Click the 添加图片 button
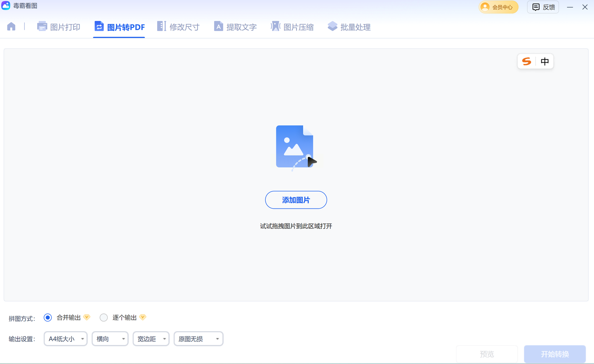The image size is (594, 364). (296, 200)
